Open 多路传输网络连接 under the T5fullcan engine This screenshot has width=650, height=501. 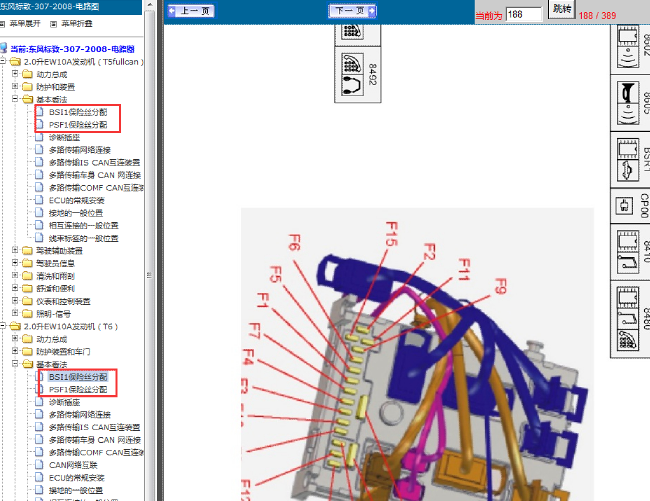(80, 150)
